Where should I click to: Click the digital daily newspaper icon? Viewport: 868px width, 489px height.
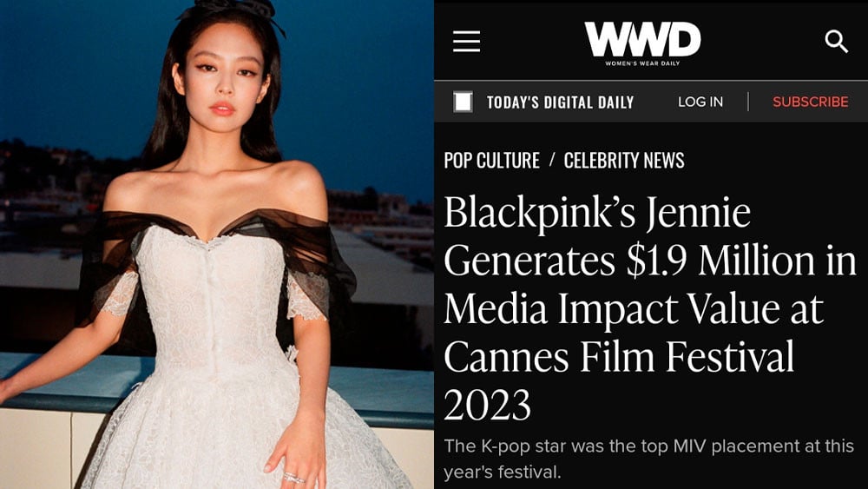point(463,102)
